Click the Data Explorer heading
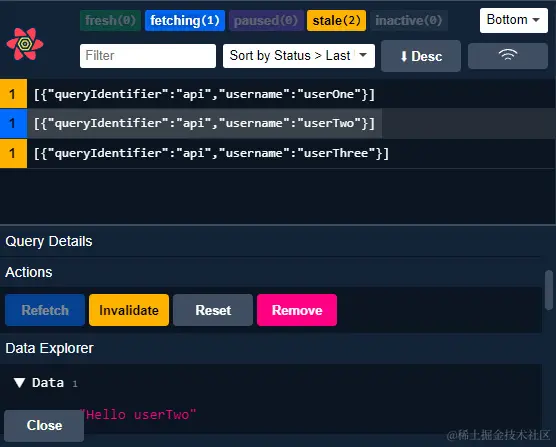The image size is (556, 447). click(x=50, y=348)
